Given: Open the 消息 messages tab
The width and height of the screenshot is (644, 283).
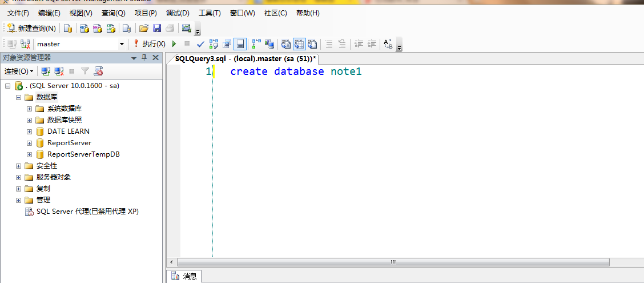Looking at the screenshot, I should tap(184, 276).
